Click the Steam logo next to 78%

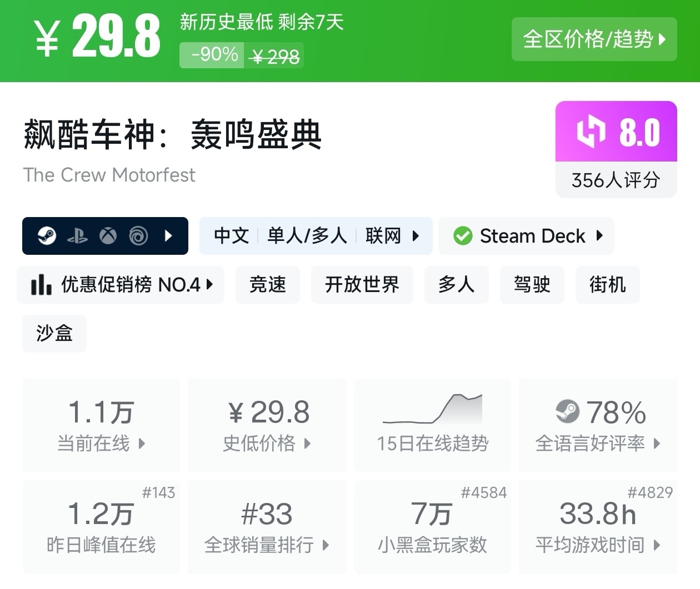[567, 412]
